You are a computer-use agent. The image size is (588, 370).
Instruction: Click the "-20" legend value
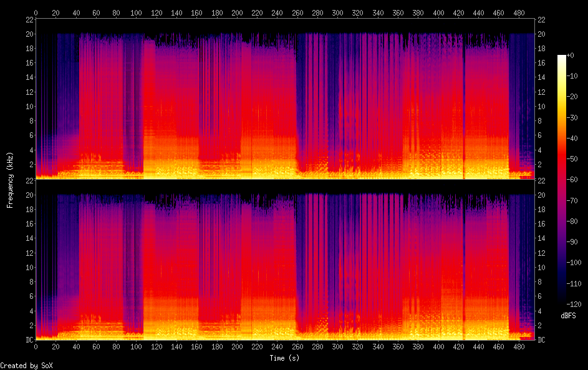(x=572, y=97)
